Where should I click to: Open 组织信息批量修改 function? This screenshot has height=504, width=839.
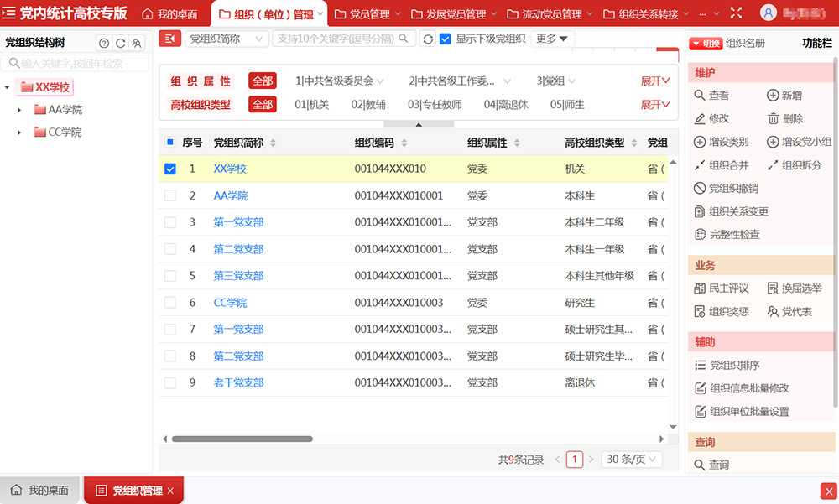pos(742,388)
